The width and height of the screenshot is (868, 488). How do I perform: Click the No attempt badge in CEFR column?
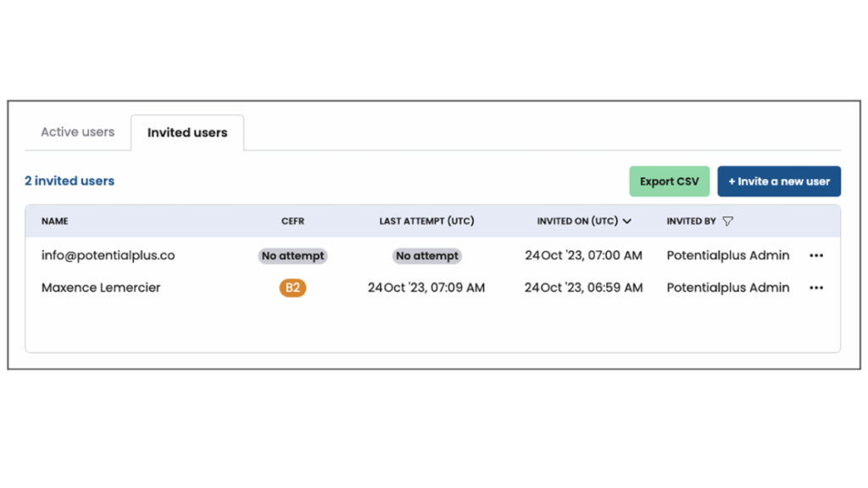click(x=292, y=256)
